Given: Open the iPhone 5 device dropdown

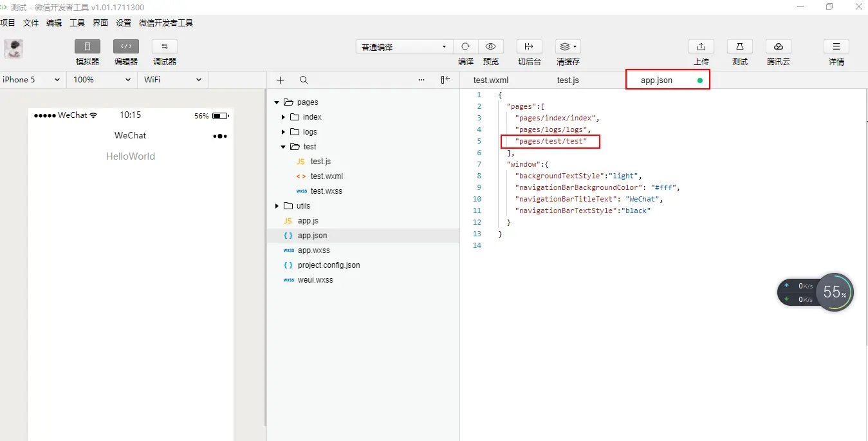Looking at the screenshot, I should point(32,80).
